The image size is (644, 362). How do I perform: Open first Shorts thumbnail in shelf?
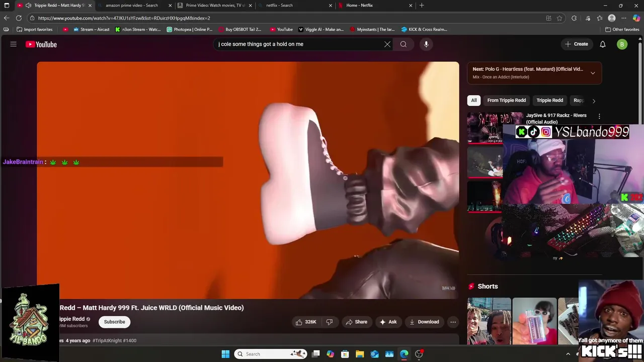tap(489, 321)
